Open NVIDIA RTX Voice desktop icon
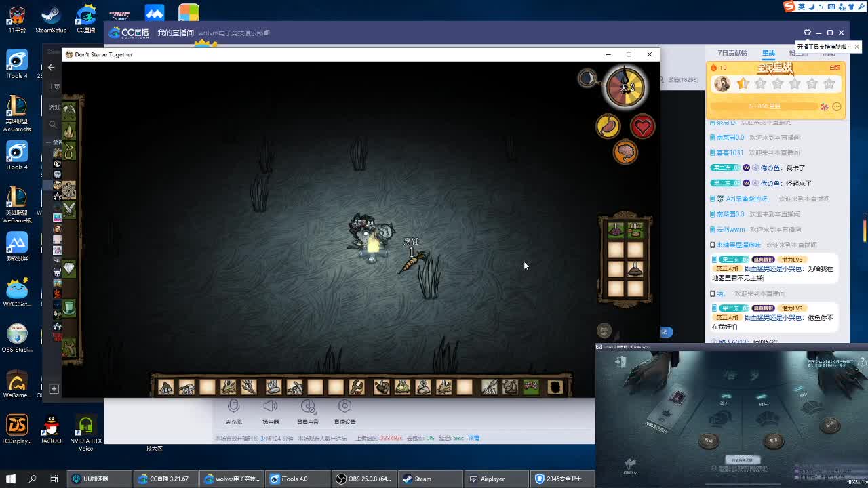This screenshot has width=868, height=488. pos(85,433)
